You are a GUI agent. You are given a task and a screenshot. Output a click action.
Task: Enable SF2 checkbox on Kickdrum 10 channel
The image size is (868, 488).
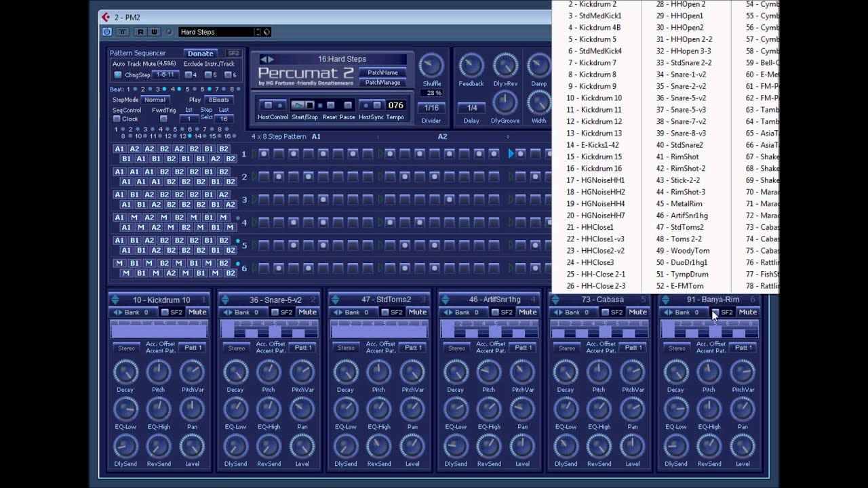(165, 312)
